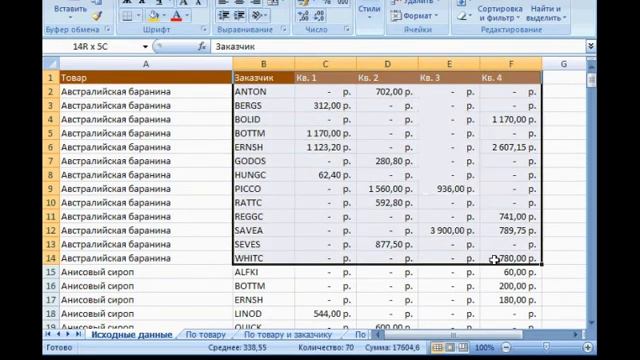Viewport: 640px width, 360px height.
Task: Select the row 15 header
Action: tap(51, 272)
